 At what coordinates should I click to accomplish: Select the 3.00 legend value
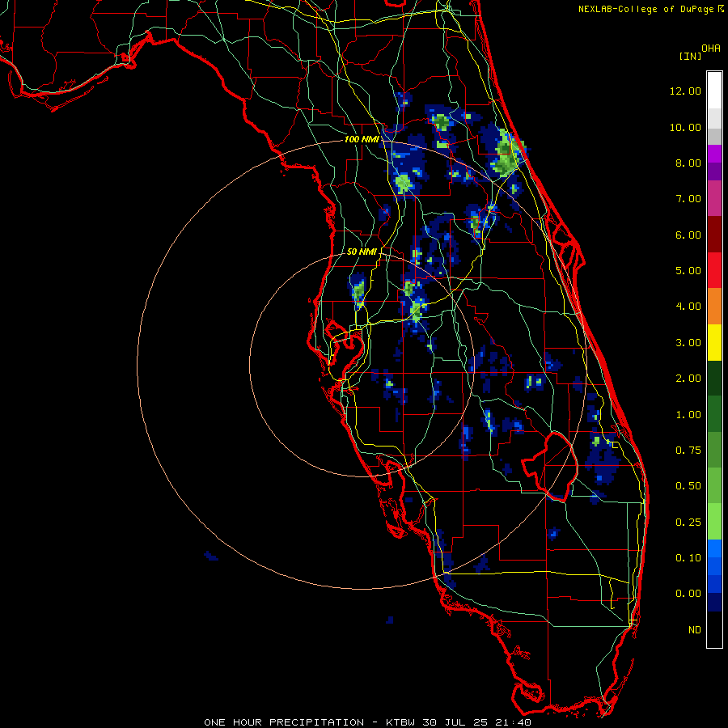[x=688, y=343]
